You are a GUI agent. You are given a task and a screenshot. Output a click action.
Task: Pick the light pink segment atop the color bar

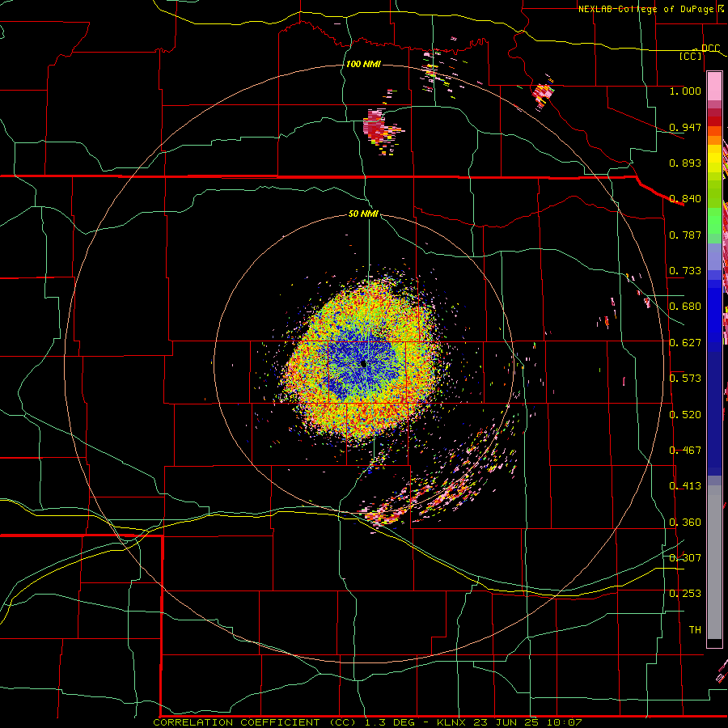click(714, 86)
